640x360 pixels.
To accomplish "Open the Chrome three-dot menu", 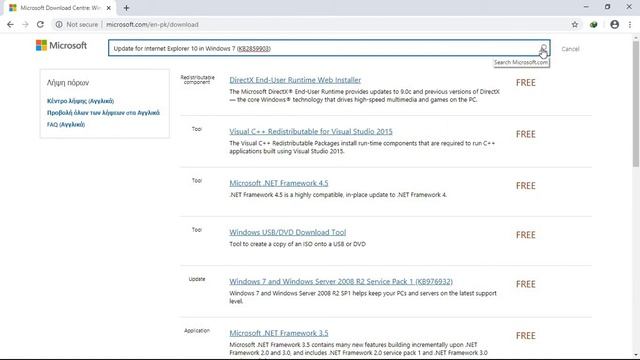I will coord(630,24).
